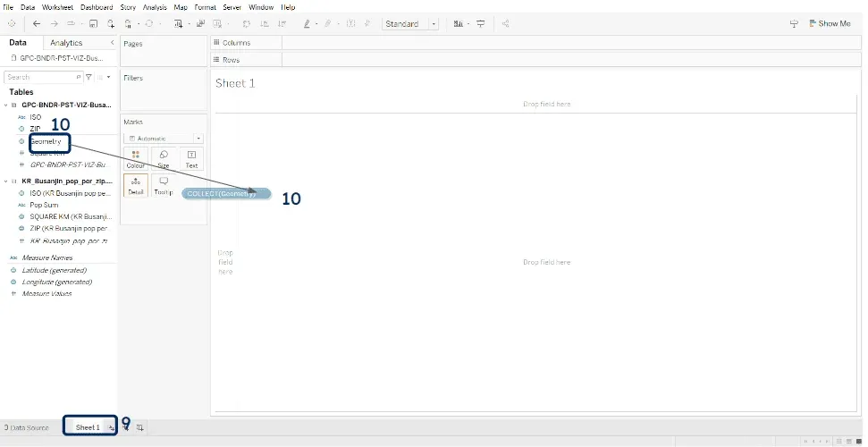Click the Sort Ascending toolbar icon
The width and height of the screenshot is (868, 447).
tap(265, 24)
